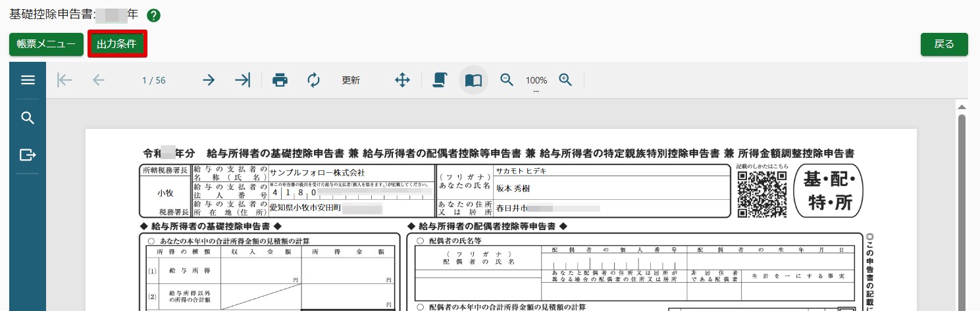Click the 給与所得者の配偶者控除等申告書 section heading
Image resolution: width=980 pixels, height=311 pixels.
click(488, 226)
